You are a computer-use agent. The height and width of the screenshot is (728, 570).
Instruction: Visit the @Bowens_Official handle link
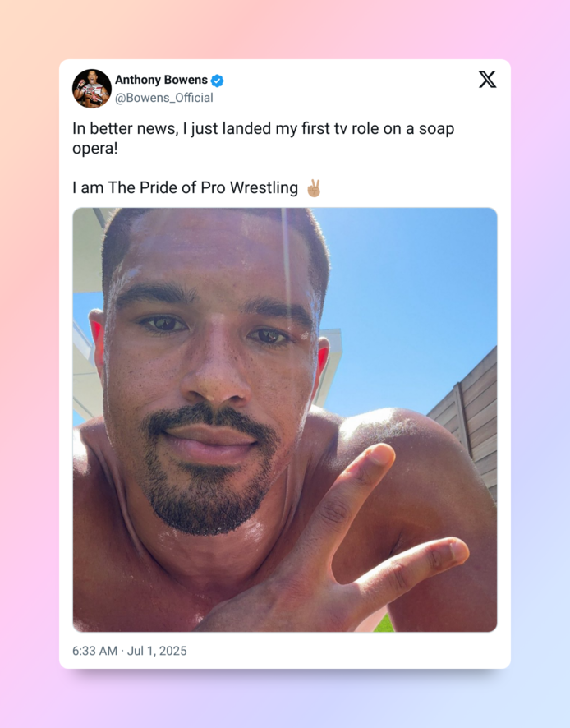point(163,98)
